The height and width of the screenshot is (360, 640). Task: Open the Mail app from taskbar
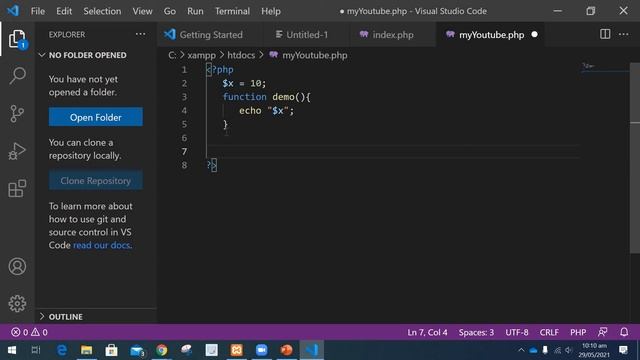[x=137, y=350]
